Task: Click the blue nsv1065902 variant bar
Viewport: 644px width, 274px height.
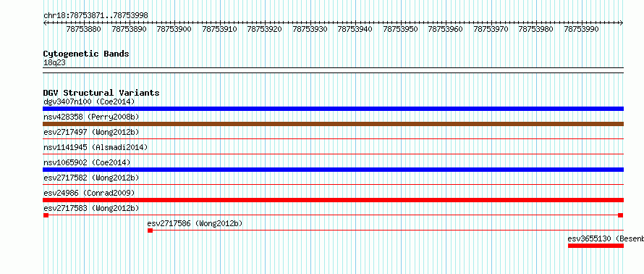Action: coord(334,170)
